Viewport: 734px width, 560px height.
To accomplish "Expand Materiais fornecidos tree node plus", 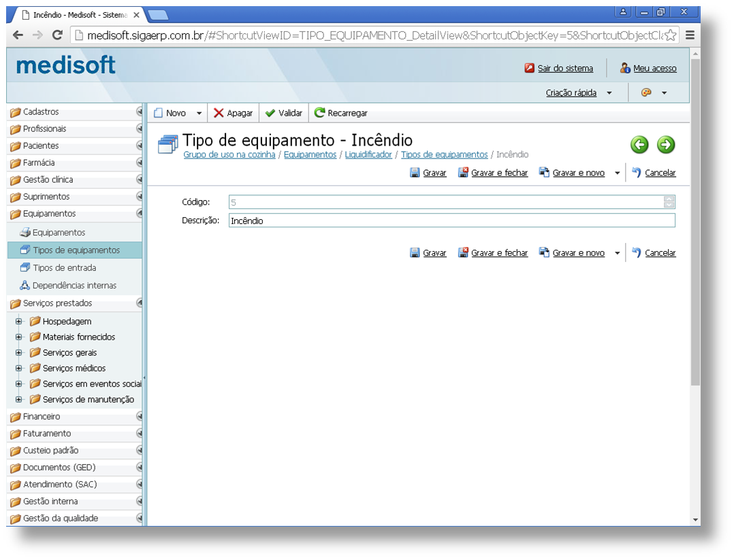I will (x=19, y=337).
